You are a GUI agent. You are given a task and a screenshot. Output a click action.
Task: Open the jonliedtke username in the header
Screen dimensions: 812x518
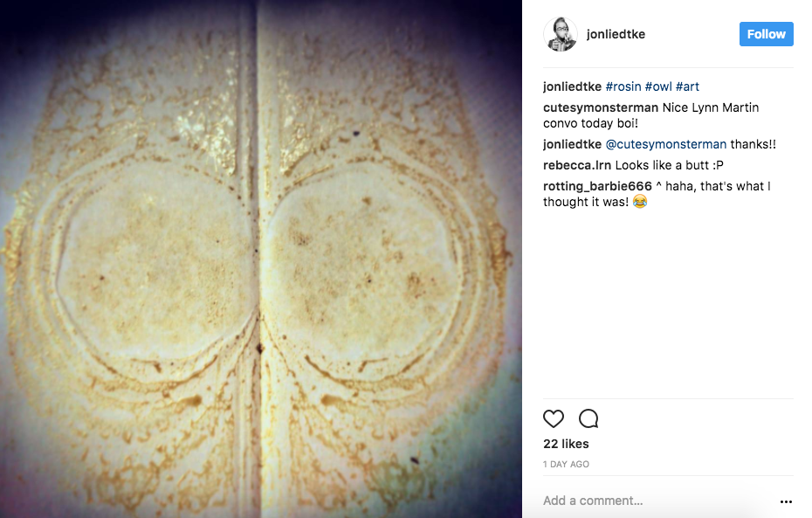[616, 34]
